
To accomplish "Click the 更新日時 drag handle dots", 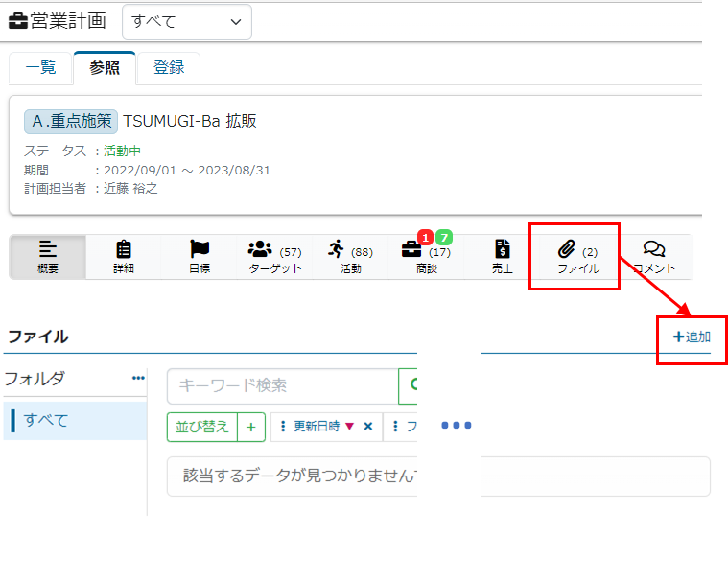I will (x=283, y=426).
